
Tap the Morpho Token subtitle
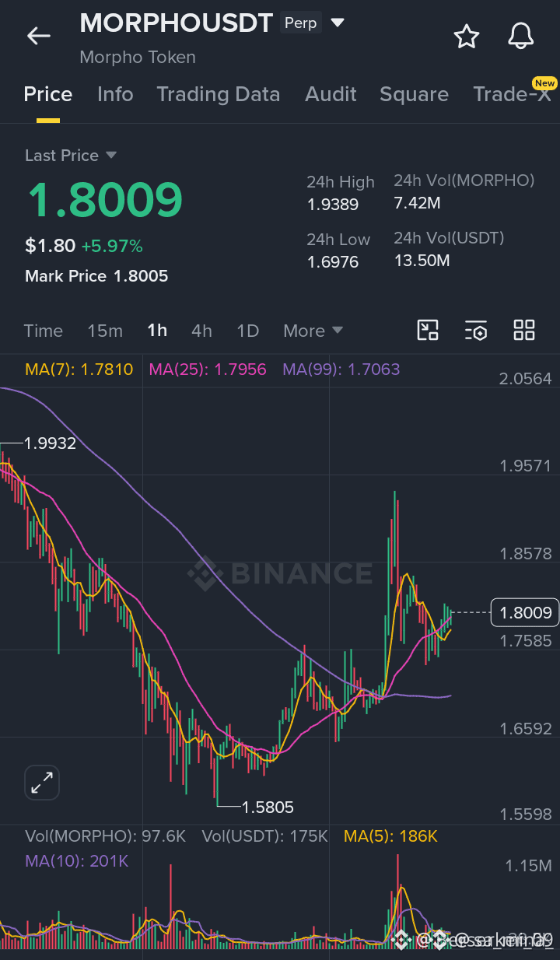point(138,58)
